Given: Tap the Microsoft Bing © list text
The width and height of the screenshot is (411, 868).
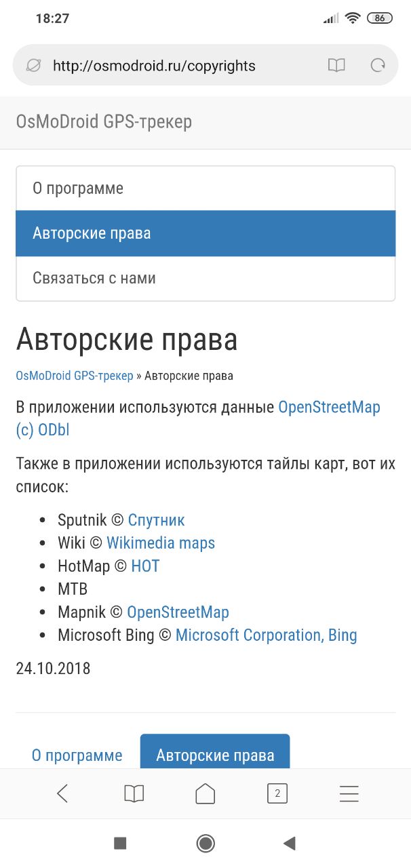Looking at the screenshot, I should click(115, 635).
